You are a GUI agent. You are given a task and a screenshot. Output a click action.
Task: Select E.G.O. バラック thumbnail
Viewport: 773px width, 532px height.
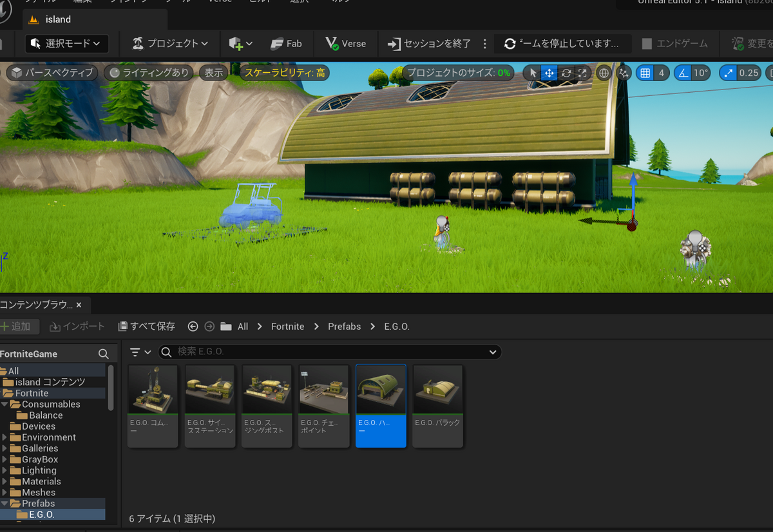tap(438, 406)
